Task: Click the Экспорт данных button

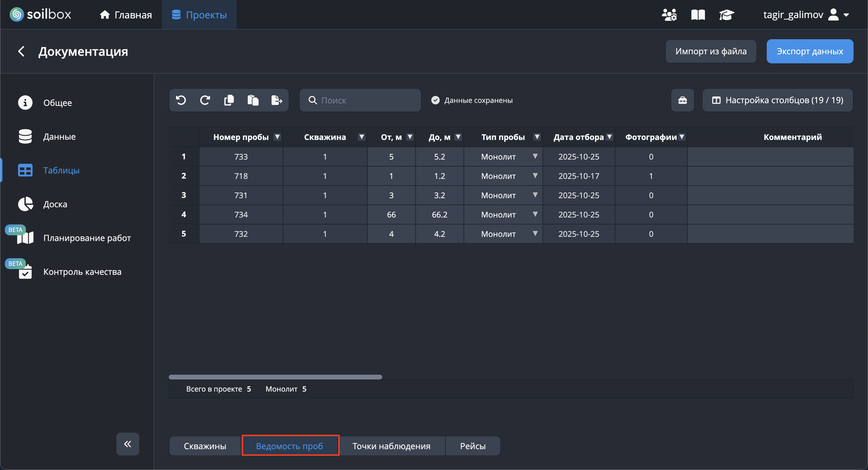Action: [x=809, y=51]
